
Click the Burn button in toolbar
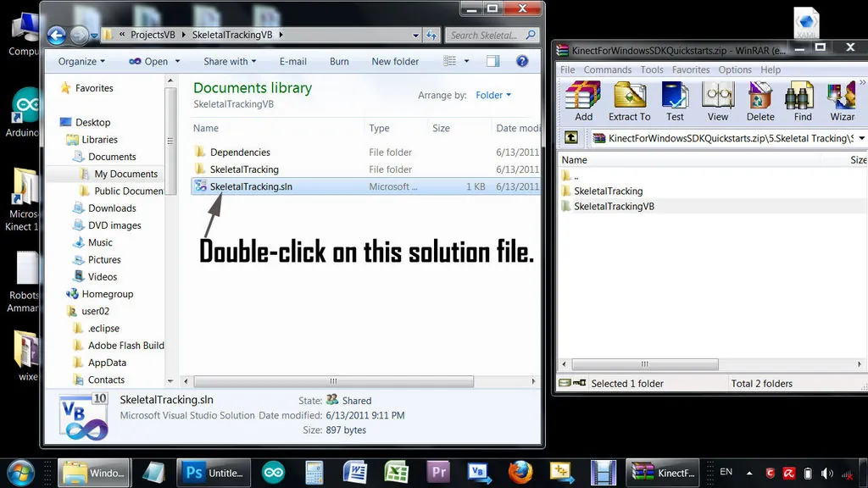tap(339, 61)
